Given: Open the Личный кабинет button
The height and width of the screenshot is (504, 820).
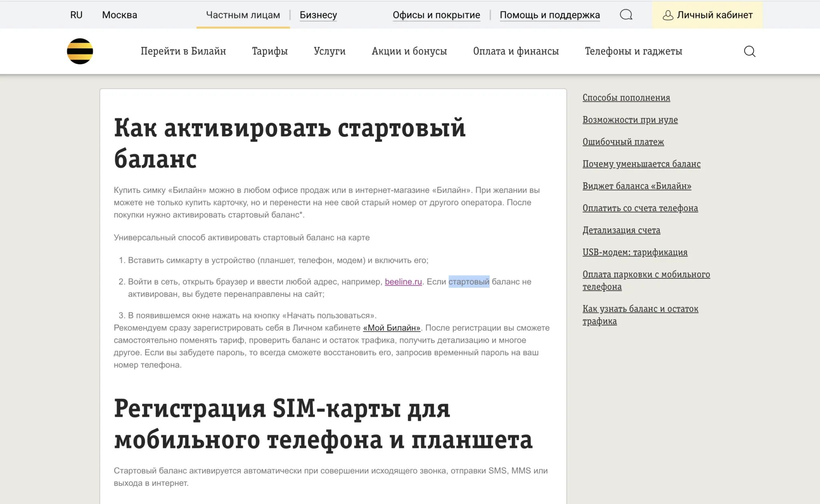Looking at the screenshot, I should tap(707, 15).
